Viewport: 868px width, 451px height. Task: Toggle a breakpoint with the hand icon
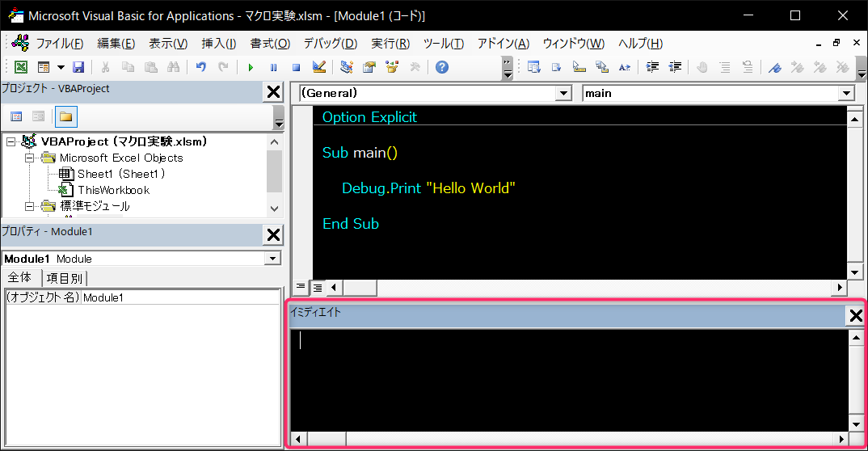[x=702, y=68]
